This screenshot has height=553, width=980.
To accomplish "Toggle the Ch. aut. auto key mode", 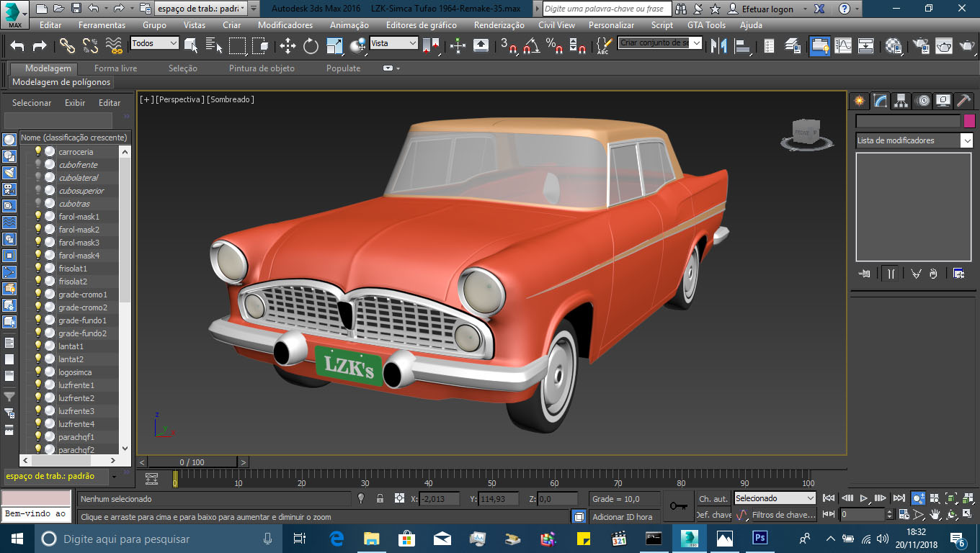I will [x=713, y=498].
